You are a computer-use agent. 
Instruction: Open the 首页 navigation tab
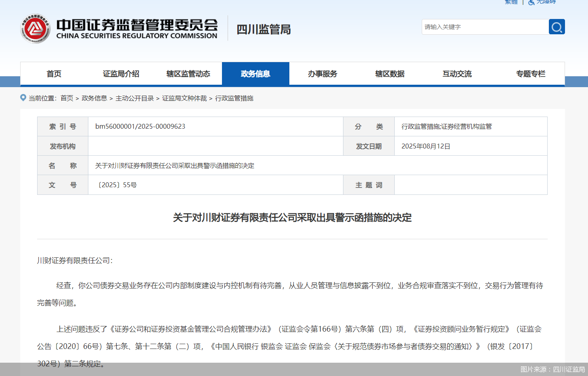(54, 73)
